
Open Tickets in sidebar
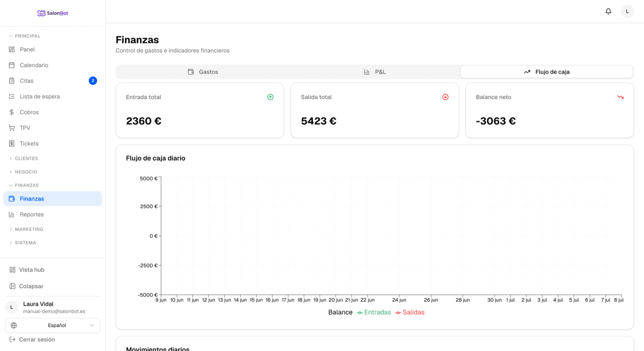[x=53, y=144]
